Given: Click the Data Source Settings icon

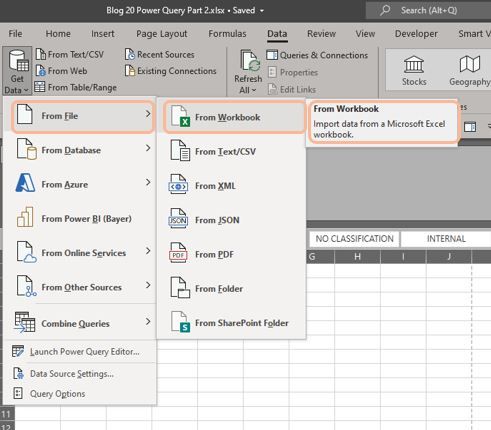Looking at the screenshot, I should click(18, 373).
